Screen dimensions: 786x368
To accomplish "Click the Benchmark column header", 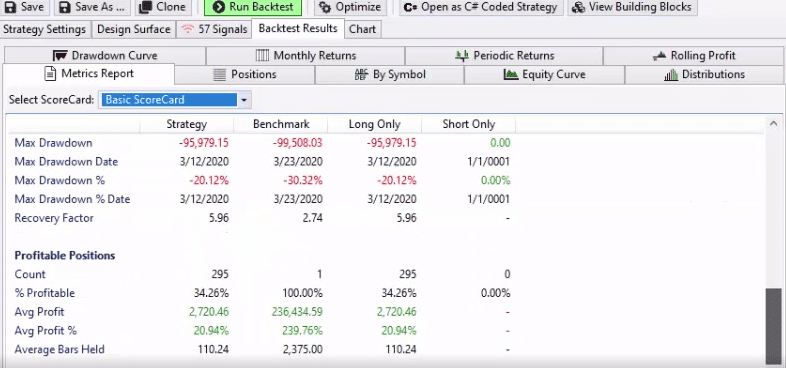I will click(x=281, y=124).
